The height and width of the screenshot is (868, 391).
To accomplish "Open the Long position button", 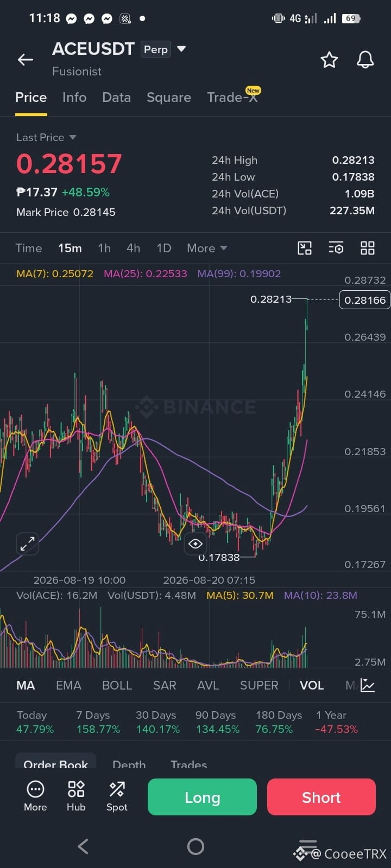I will coord(202,797).
